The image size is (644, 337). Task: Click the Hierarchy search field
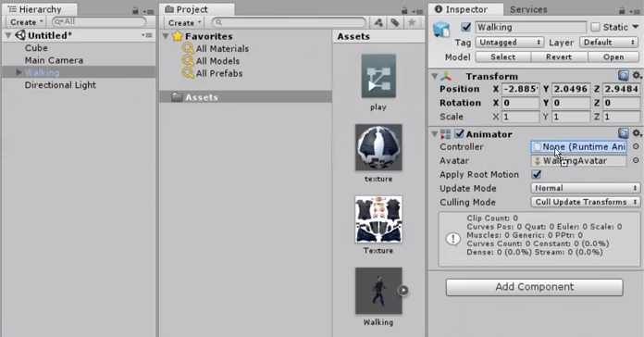pyautogui.click(x=99, y=22)
